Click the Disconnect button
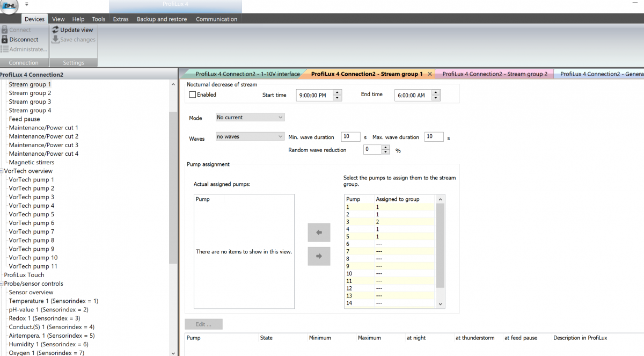 [19, 40]
